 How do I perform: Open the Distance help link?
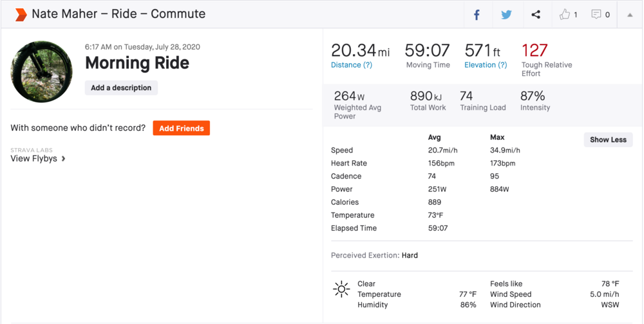352,65
